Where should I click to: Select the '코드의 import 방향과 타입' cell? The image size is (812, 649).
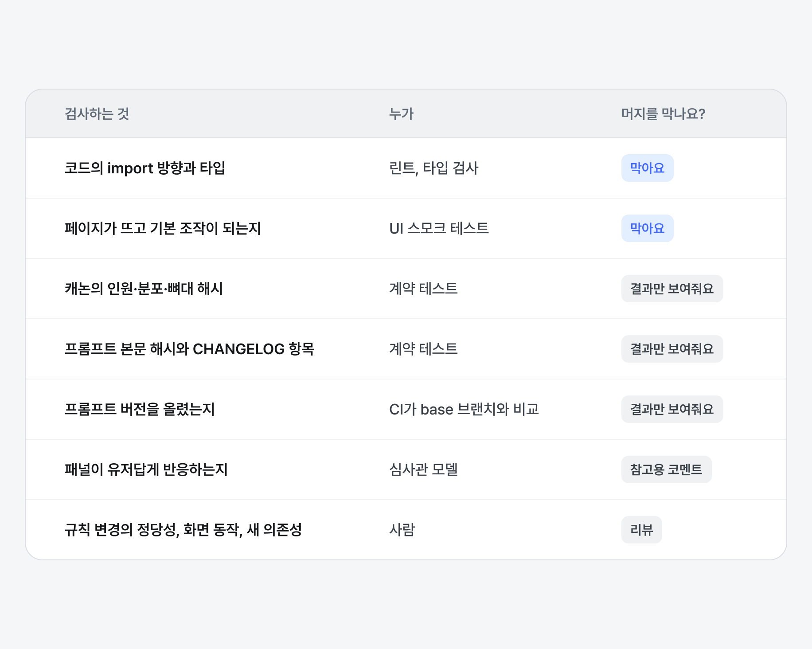coord(145,168)
